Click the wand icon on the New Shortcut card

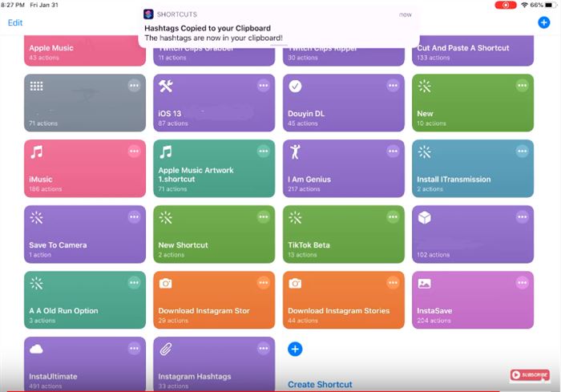coord(166,217)
